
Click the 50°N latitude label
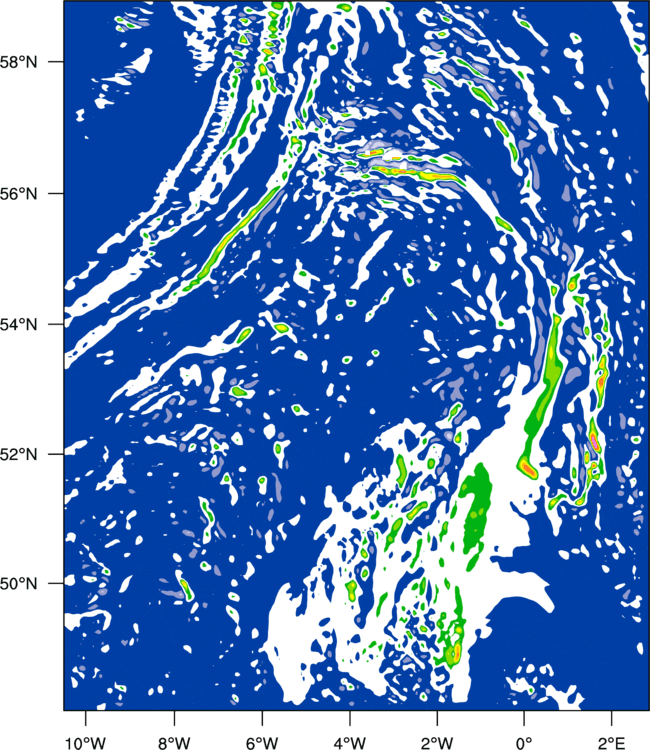click(x=19, y=584)
